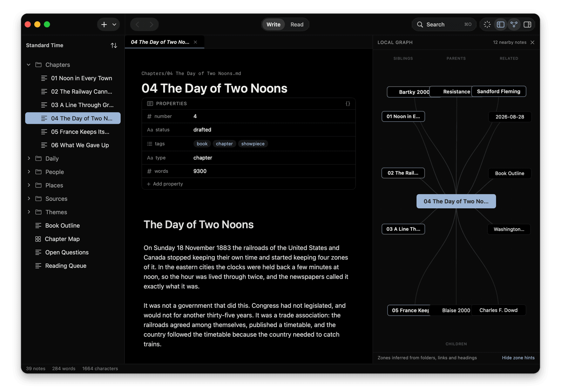Screen dimensions: 561x392
Task: Open the 2026-08-28 graph node
Action: coord(510,117)
